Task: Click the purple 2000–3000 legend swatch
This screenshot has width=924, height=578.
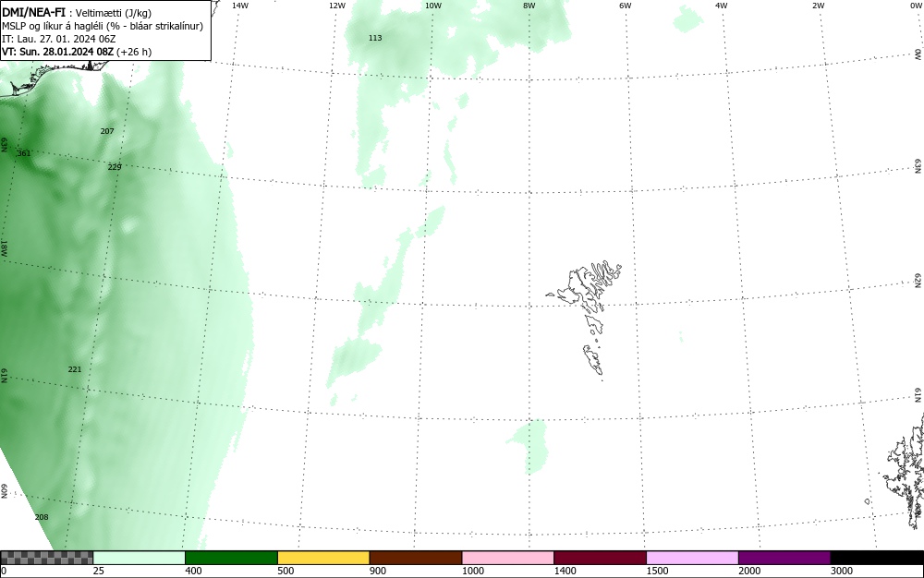Action: pyautogui.click(x=784, y=558)
